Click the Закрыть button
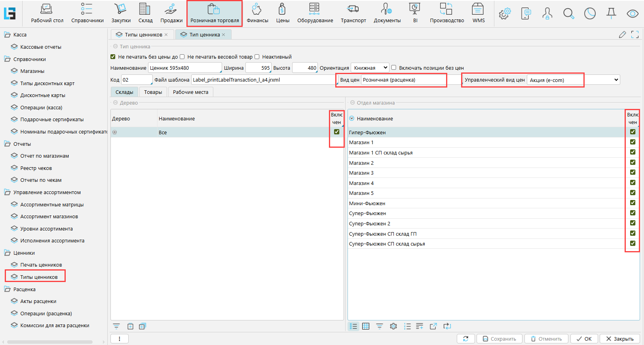The height and width of the screenshot is (345, 644). (x=619, y=339)
